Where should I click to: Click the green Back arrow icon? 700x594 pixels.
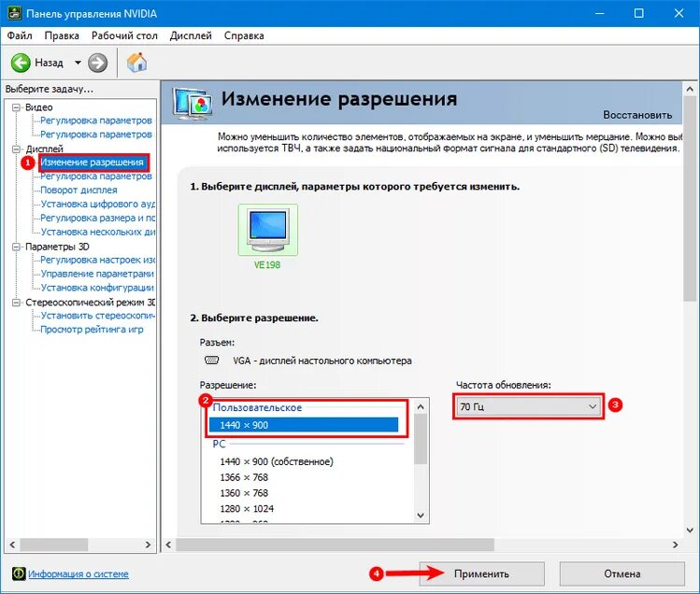coord(21,63)
